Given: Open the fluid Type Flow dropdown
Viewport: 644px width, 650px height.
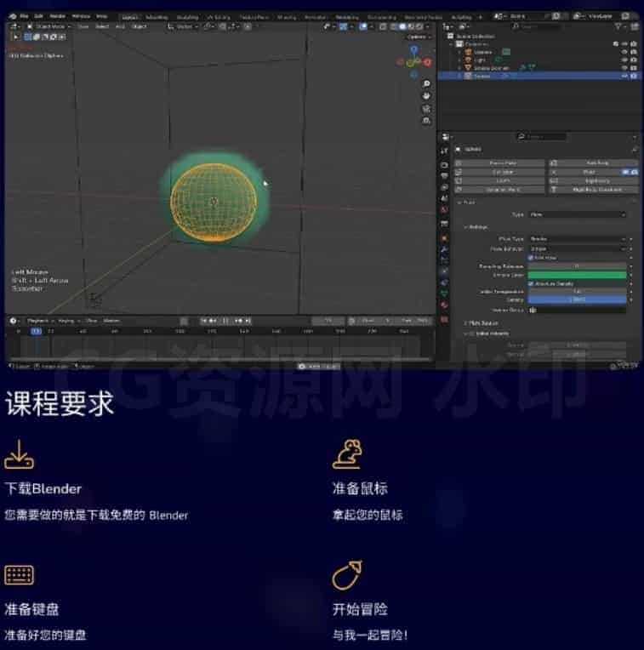Looking at the screenshot, I should pos(578,214).
